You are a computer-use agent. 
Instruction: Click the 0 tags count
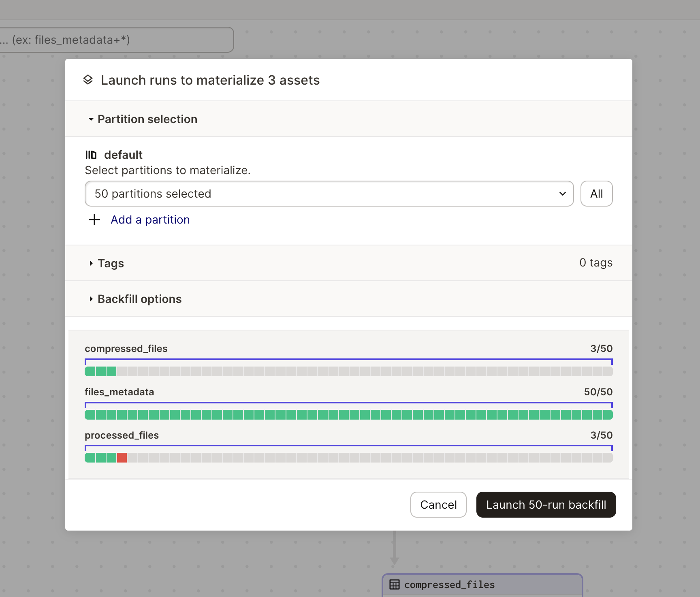tap(596, 262)
